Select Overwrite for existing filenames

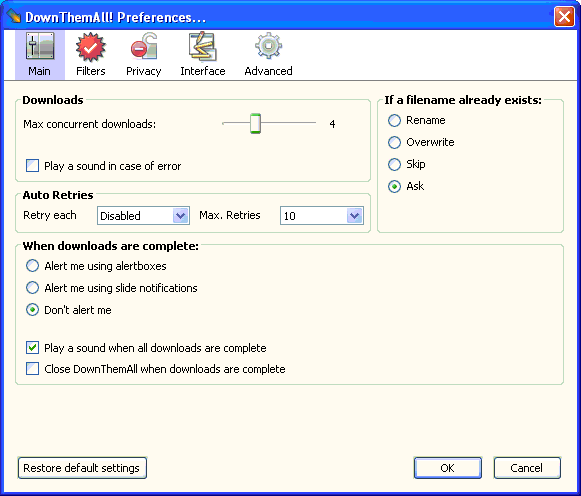(x=394, y=142)
